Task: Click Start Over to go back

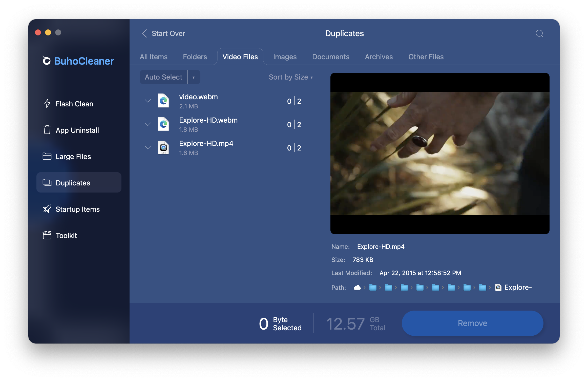Action: 163,33
